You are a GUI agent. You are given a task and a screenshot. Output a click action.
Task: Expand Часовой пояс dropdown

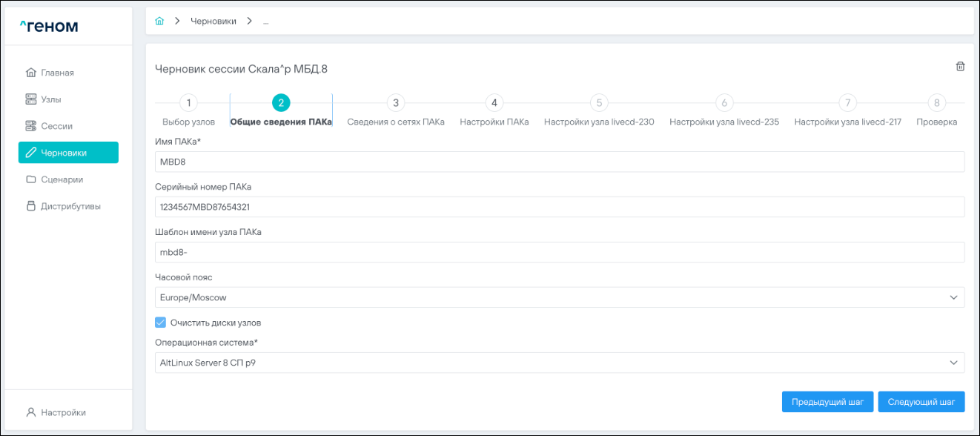pyautogui.click(x=560, y=297)
